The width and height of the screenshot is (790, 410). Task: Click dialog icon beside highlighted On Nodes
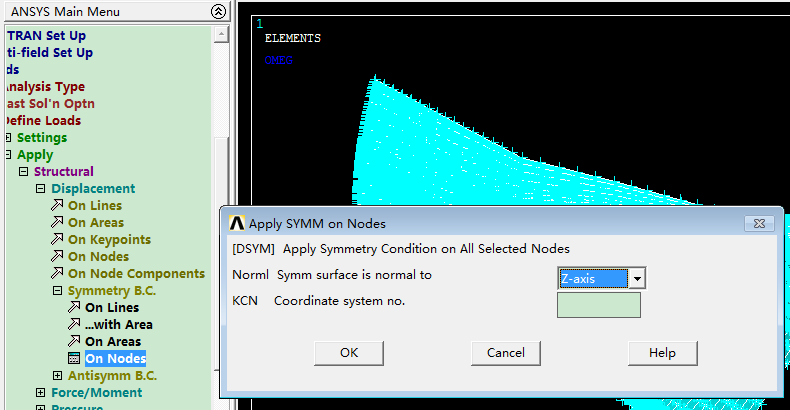pos(74,358)
